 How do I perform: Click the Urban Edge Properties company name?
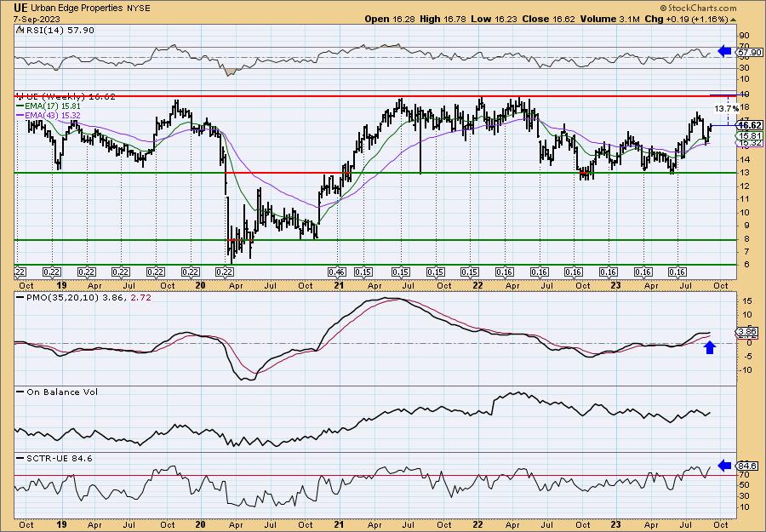point(77,9)
